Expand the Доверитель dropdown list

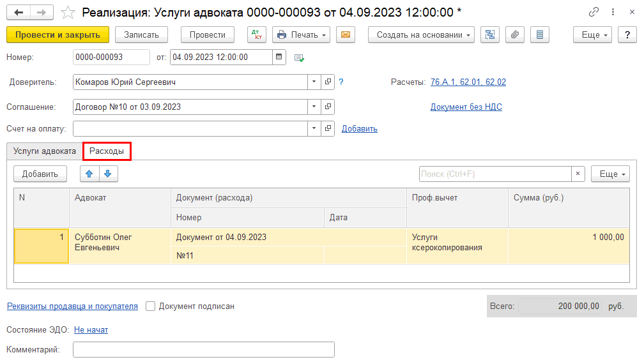click(x=314, y=82)
